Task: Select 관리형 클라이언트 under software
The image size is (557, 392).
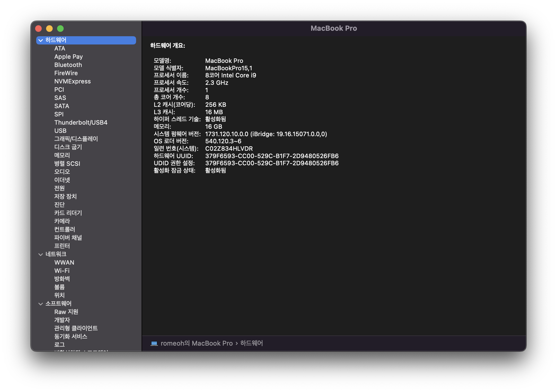Action: click(76, 328)
